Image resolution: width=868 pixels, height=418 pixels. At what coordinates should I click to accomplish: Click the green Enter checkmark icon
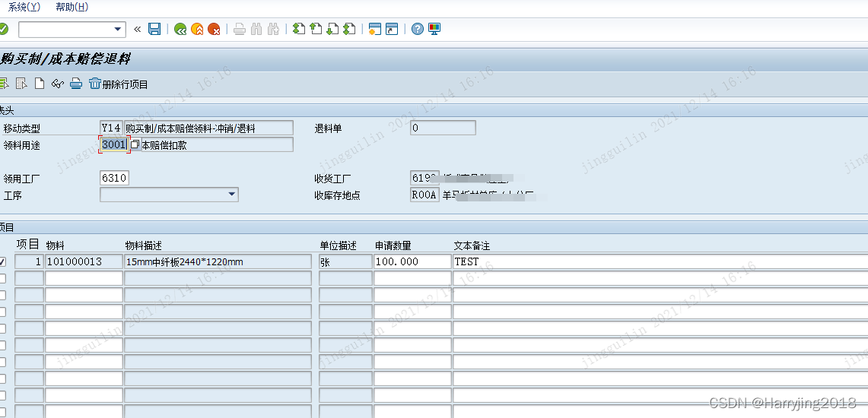pyautogui.click(x=3, y=29)
